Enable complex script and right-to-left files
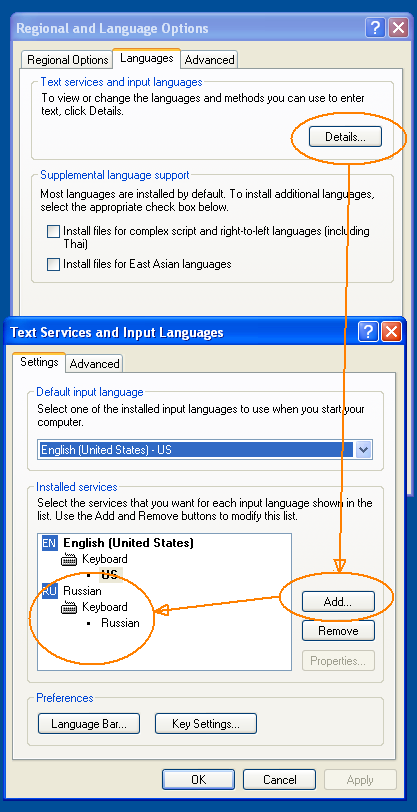This screenshot has height=812, width=417. (x=53, y=231)
